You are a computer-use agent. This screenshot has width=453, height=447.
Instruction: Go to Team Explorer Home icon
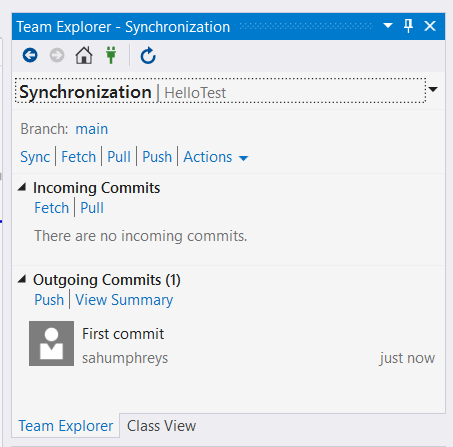(x=84, y=55)
